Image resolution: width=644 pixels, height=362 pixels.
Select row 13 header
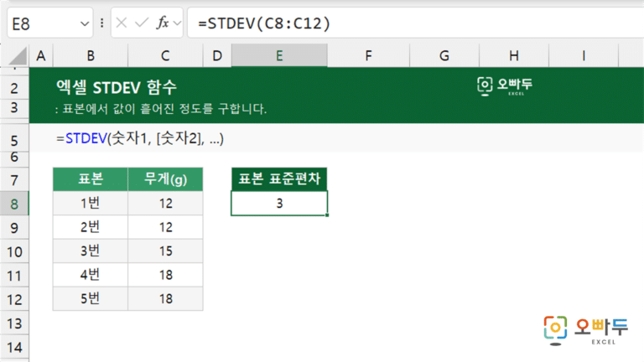(x=14, y=323)
